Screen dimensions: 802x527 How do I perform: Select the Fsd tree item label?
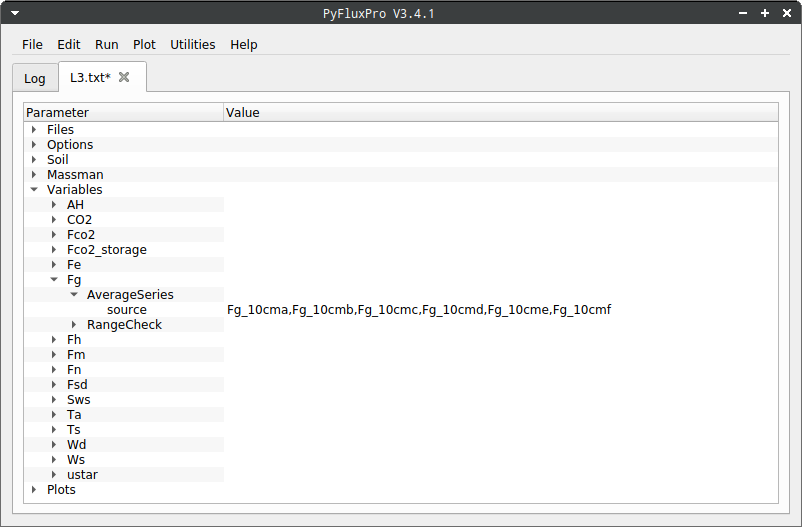point(77,385)
